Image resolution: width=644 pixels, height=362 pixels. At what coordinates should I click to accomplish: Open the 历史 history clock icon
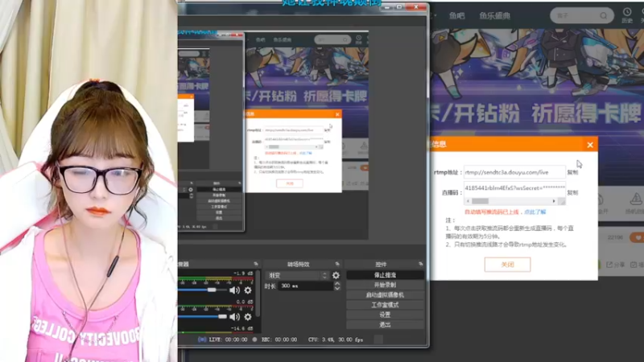[627, 12]
